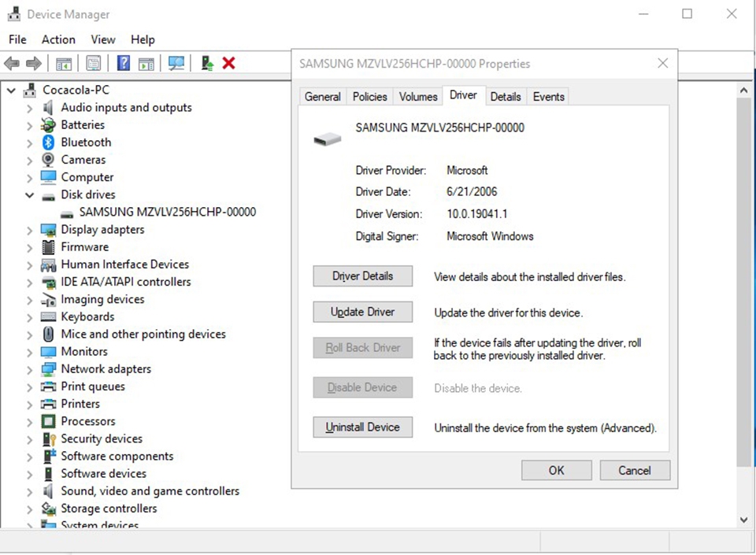Switch to the Volumes tab
Viewport: 756px width, 555px height.
(x=417, y=97)
